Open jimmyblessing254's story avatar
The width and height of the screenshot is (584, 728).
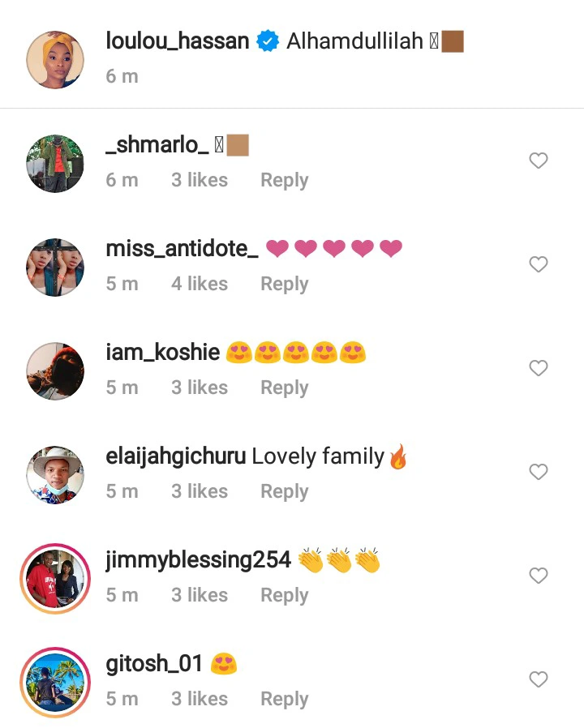coord(55,579)
